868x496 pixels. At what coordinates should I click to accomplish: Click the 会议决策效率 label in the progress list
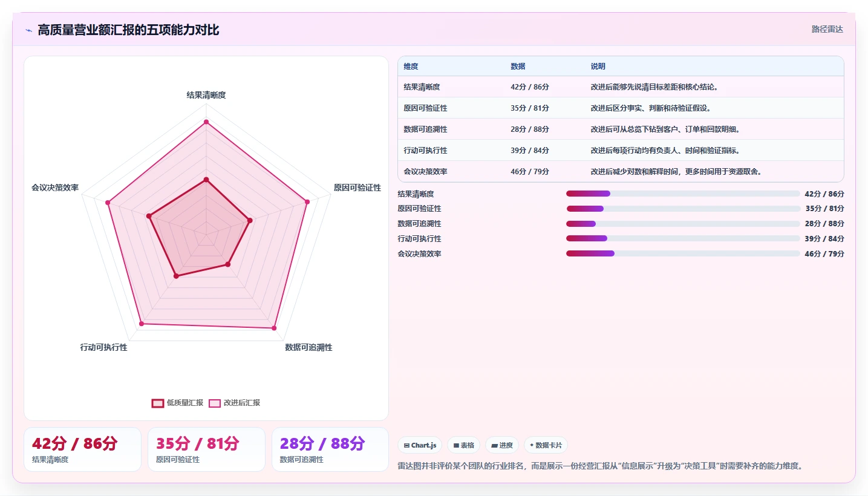(x=419, y=254)
